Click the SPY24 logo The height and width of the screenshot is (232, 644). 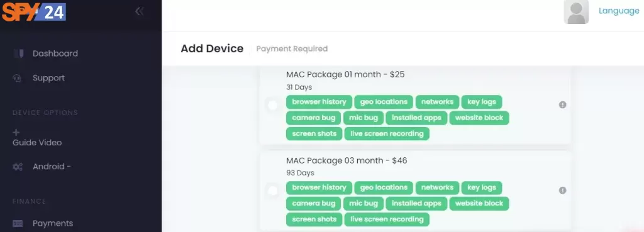34,11
